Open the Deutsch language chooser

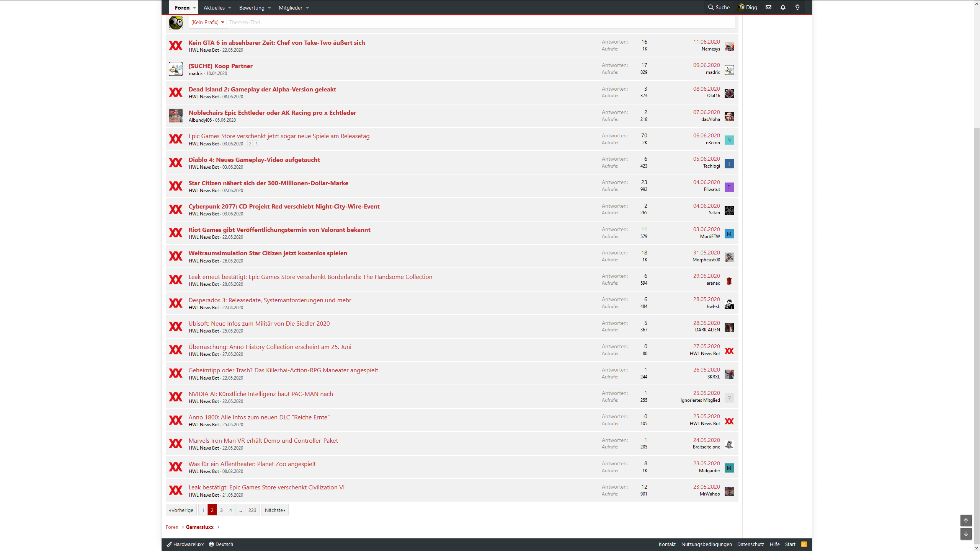[221, 544]
